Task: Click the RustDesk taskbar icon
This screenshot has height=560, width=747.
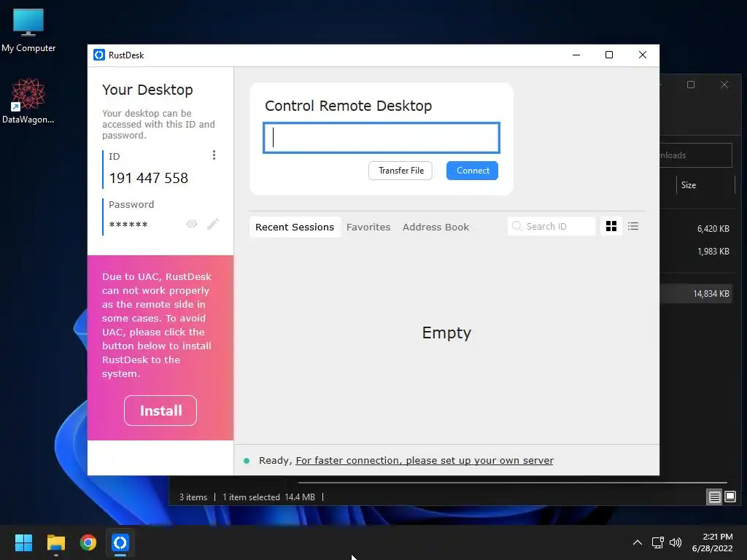Action: coord(120,542)
